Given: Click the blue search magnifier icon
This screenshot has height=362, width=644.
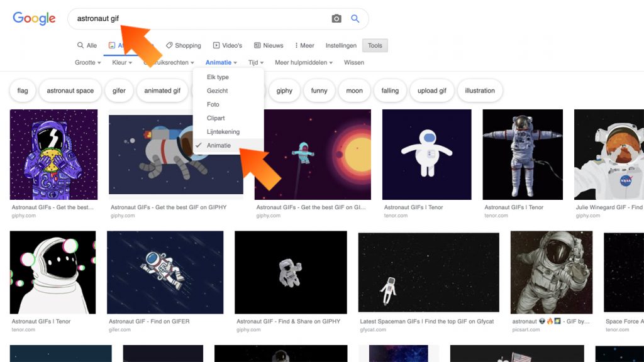Looking at the screenshot, I should 355,18.
